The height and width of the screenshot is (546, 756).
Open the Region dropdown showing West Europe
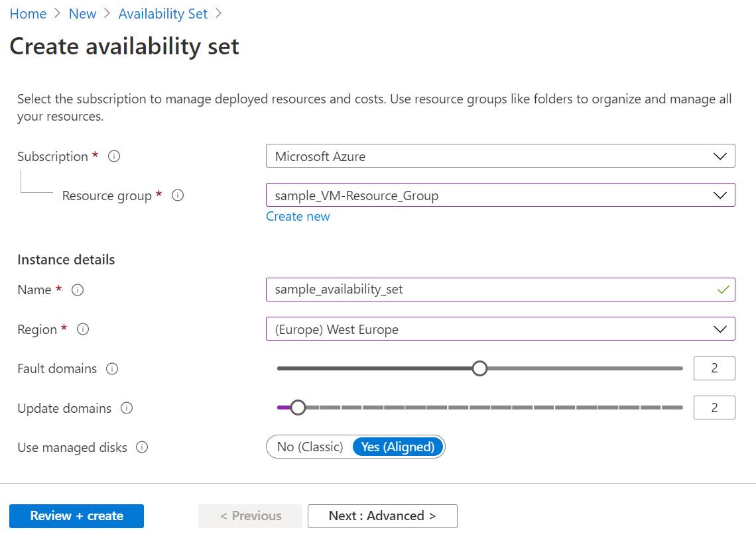tap(500, 329)
